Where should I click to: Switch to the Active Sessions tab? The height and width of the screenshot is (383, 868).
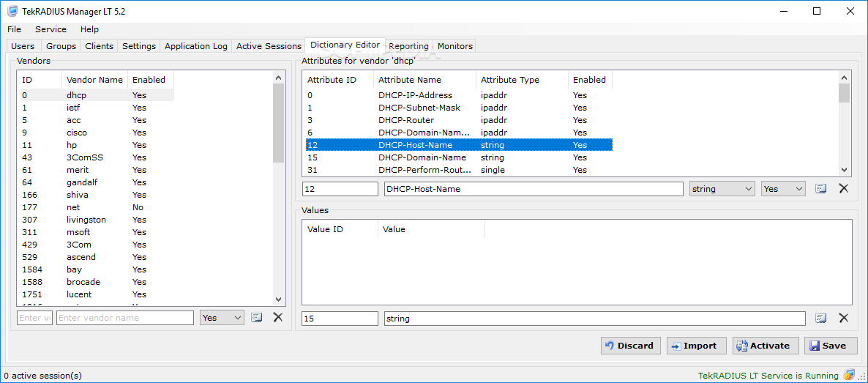coord(269,46)
